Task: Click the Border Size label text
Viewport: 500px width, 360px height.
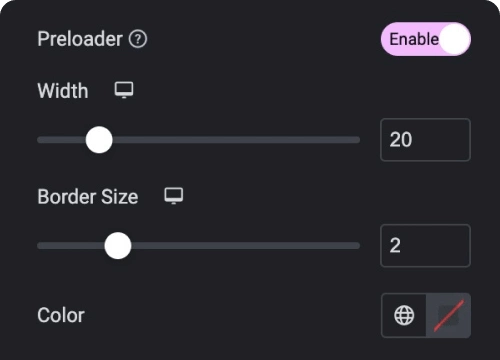Action: (88, 197)
